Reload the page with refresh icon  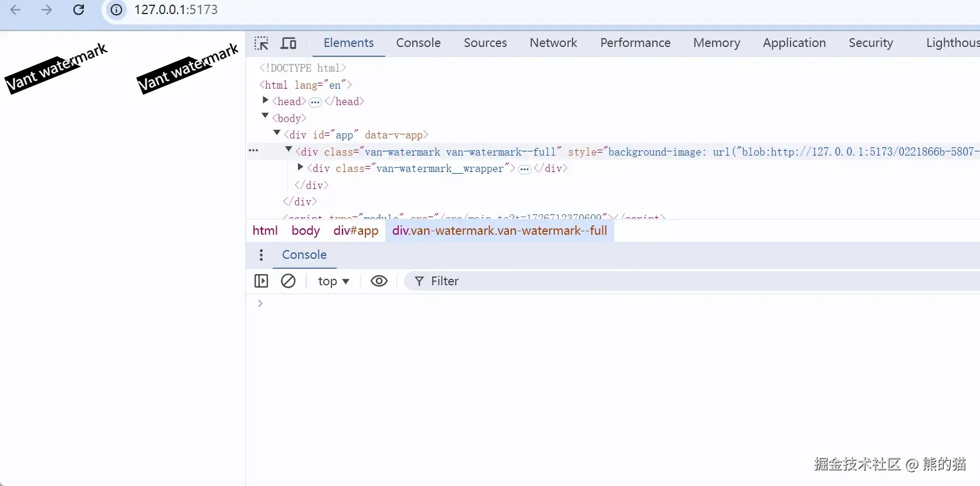pos(79,10)
